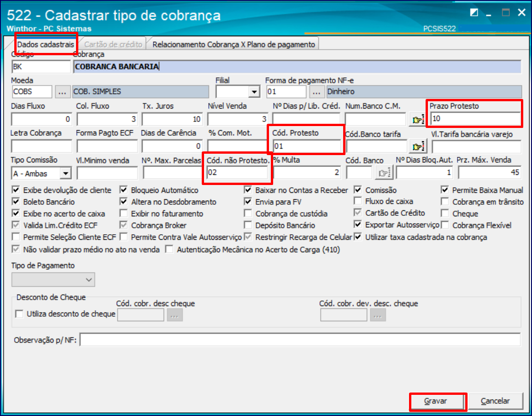Screen dimensions: 532x416
Task: Open Moeda search ellipsis button
Action: 62,92
